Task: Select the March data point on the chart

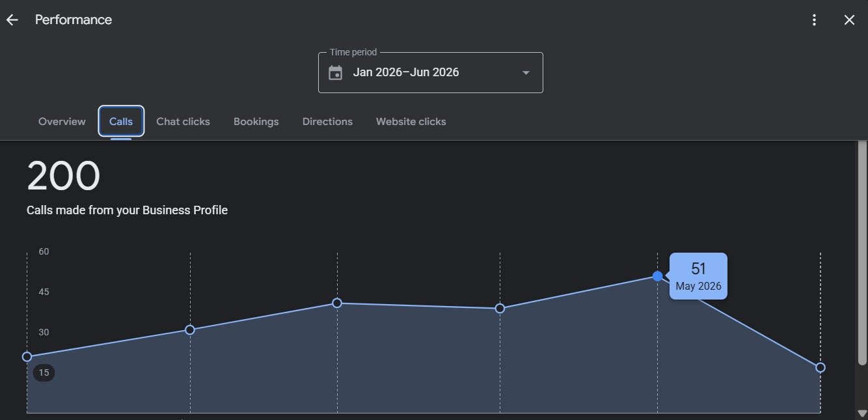Action: click(337, 303)
